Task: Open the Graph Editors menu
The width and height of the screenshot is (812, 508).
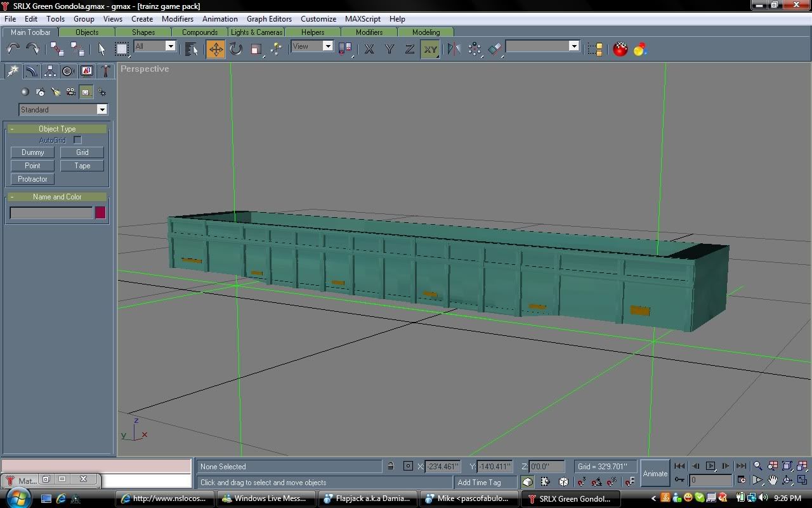Action: pyautogui.click(x=270, y=19)
